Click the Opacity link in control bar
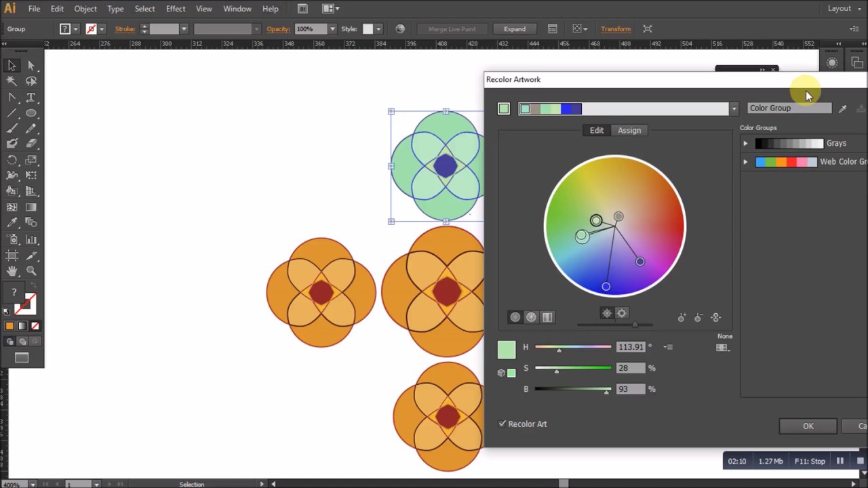Image resolution: width=868 pixels, height=488 pixels. 278,29
